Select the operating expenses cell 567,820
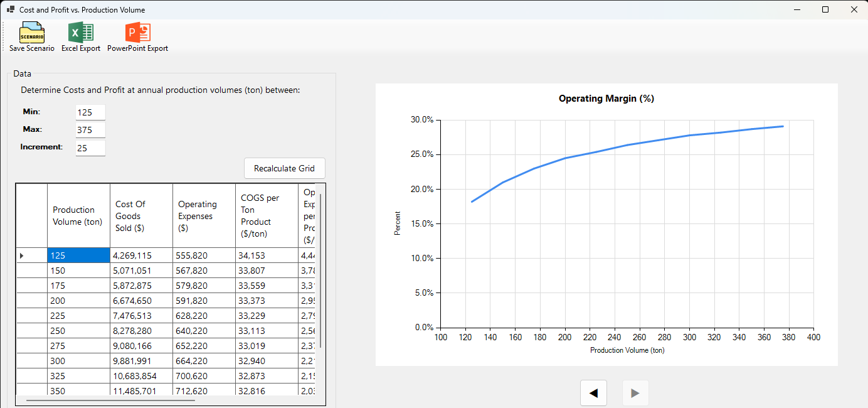 (x=204, y=271)
